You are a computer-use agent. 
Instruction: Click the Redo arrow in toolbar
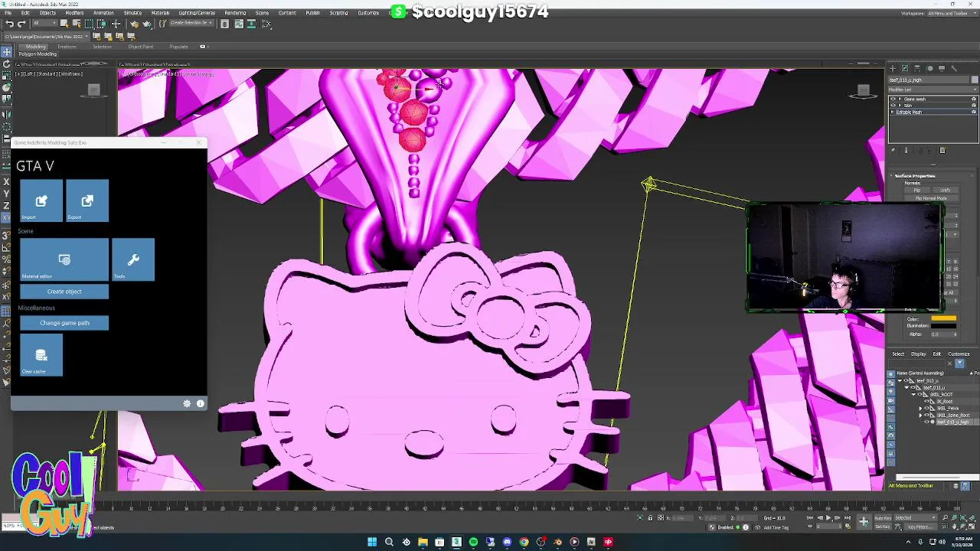pos(21,24)
